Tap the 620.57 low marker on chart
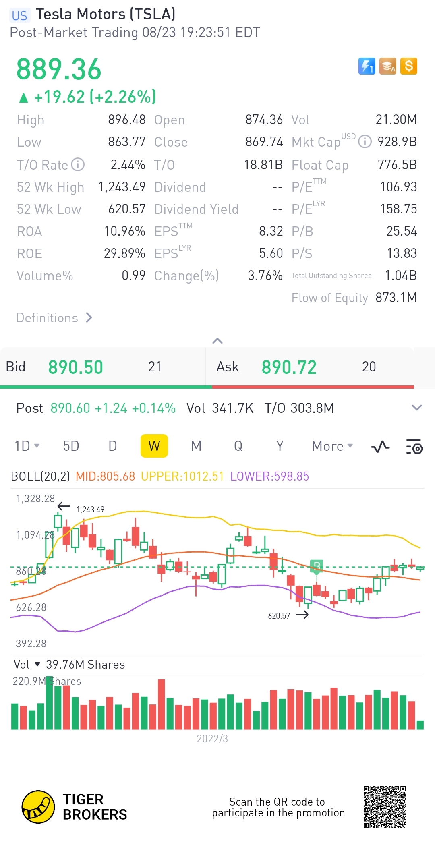Image resolution: width=435 pixels, height=868 pixels. point(279,616)
